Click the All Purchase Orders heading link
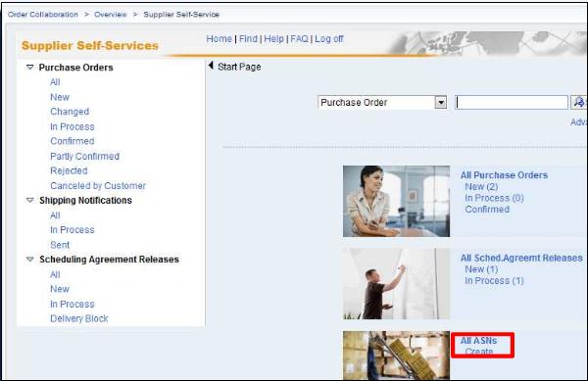Image resolution: width=588 pixels, height=381 pixels. 504,175
